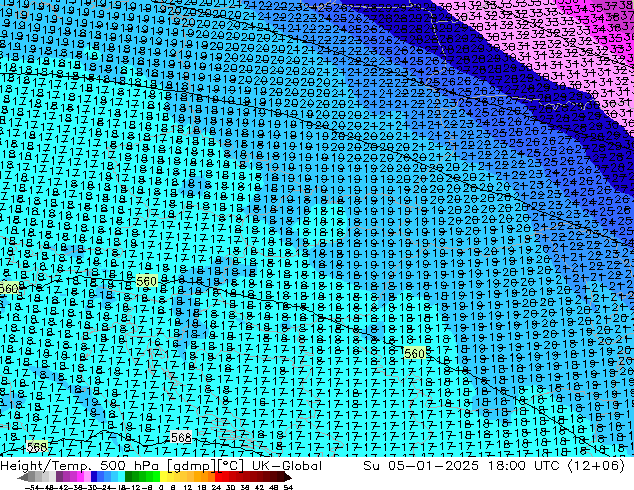This screenshot has width=634, height=490.
Task: Click the white-background 568 contour label
Action: pos(181,437)
